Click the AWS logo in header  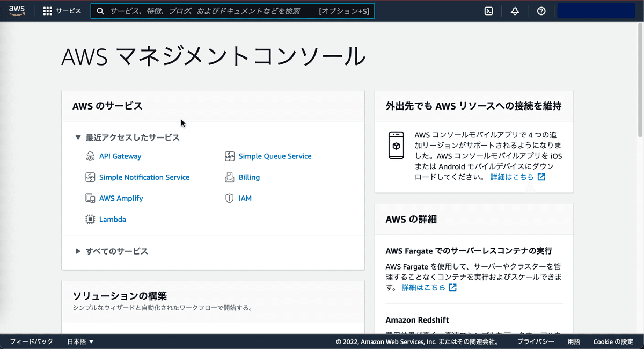[x=17, y=11]
